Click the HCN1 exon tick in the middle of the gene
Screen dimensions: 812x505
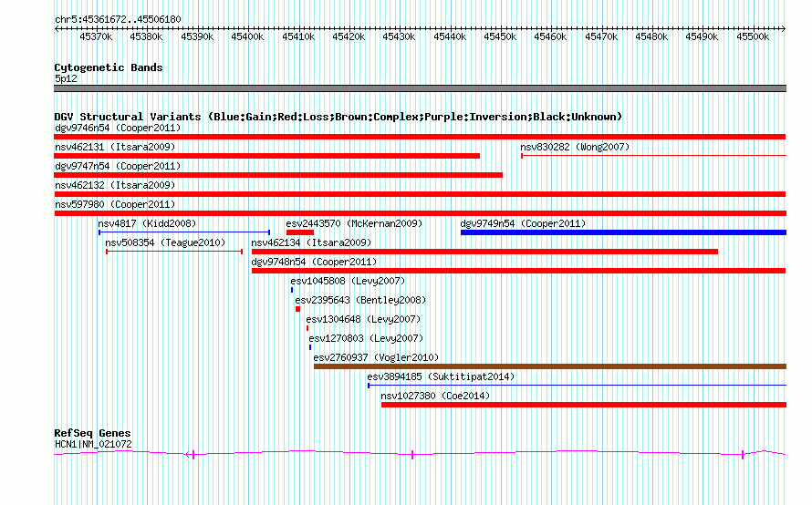coord(412,455)
